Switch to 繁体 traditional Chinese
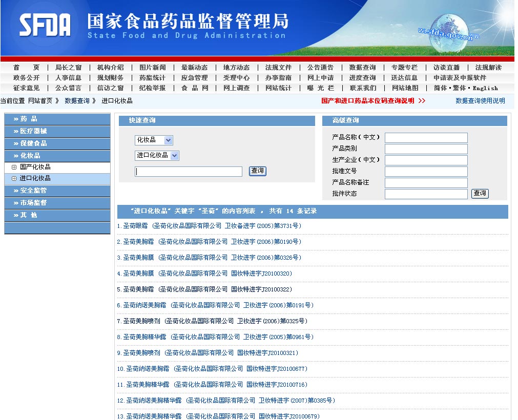 [x=459, y=88]
